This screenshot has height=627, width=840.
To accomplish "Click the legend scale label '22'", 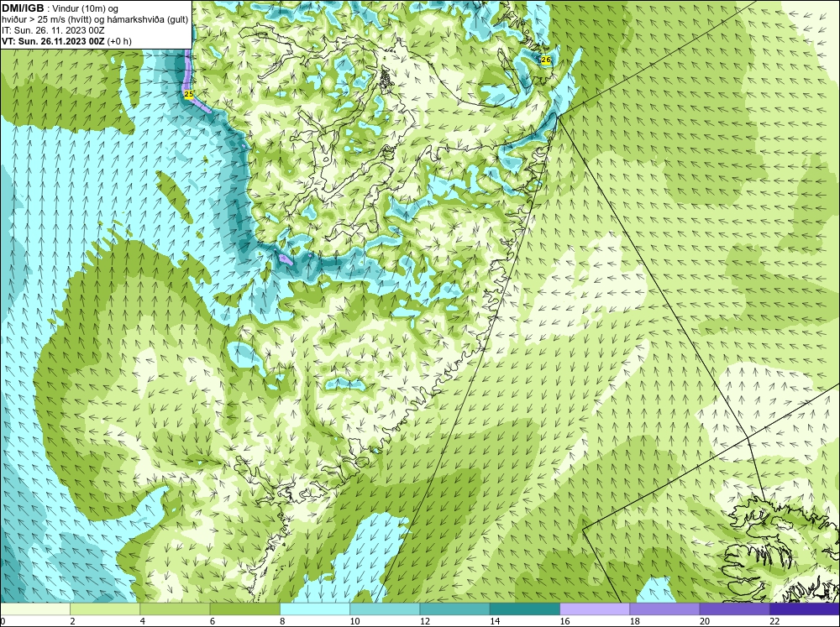I will tap(774, 621).
